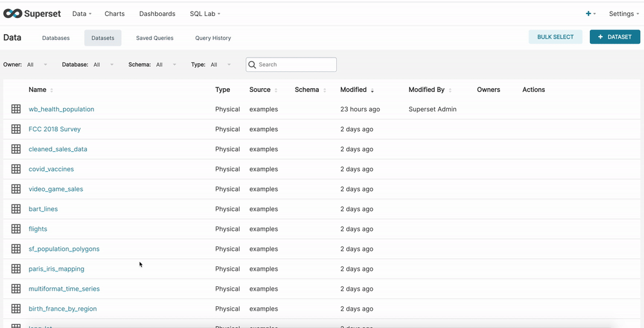The height and width of the screenshot is (328, 644).
Task: Click table icon beside birth_france_by_region
Action: pyautogui.click(x=15, y=309)
